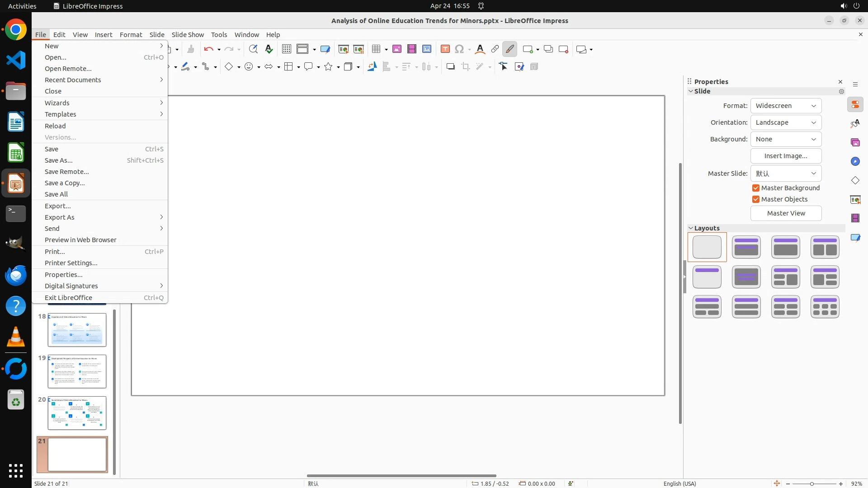
Task: Collapse the Layouts section
Action: (x=691, y=228)
